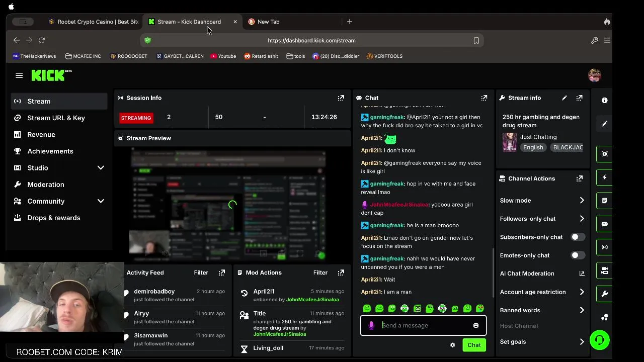Pop out the Session Info panel
Viewport: 644px width, 362px height.
click(341, 98)
